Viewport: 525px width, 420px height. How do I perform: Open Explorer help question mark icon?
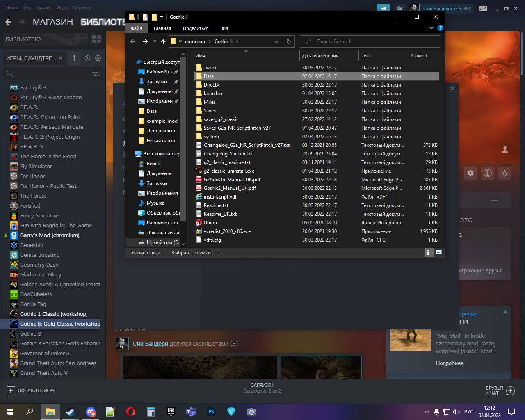(x=441, y=28)
